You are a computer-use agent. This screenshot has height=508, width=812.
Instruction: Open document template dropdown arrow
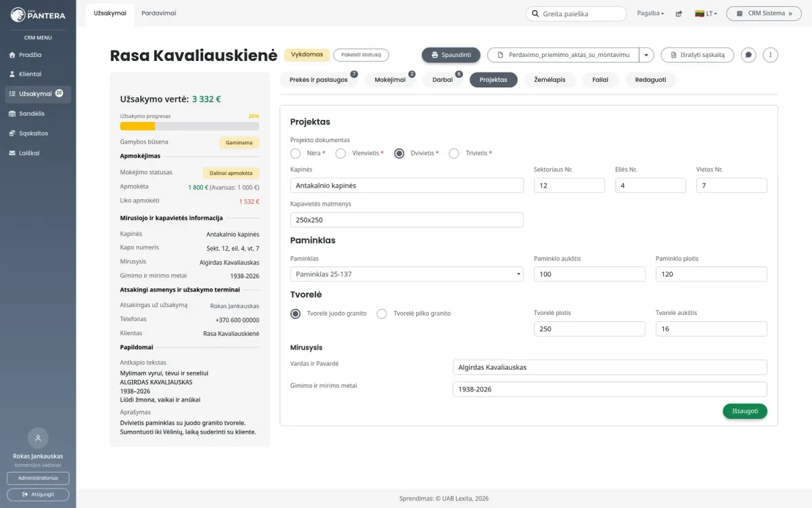tap(647, 55)
